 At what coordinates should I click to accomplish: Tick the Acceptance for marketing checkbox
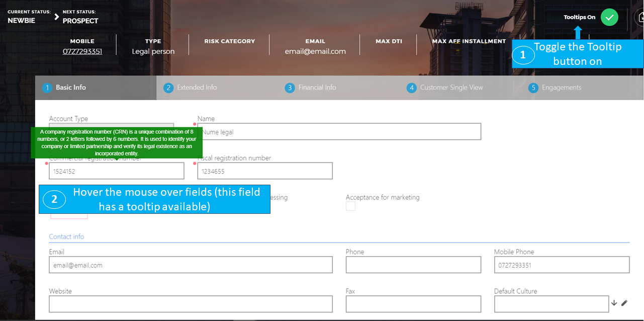pos(350,206)
